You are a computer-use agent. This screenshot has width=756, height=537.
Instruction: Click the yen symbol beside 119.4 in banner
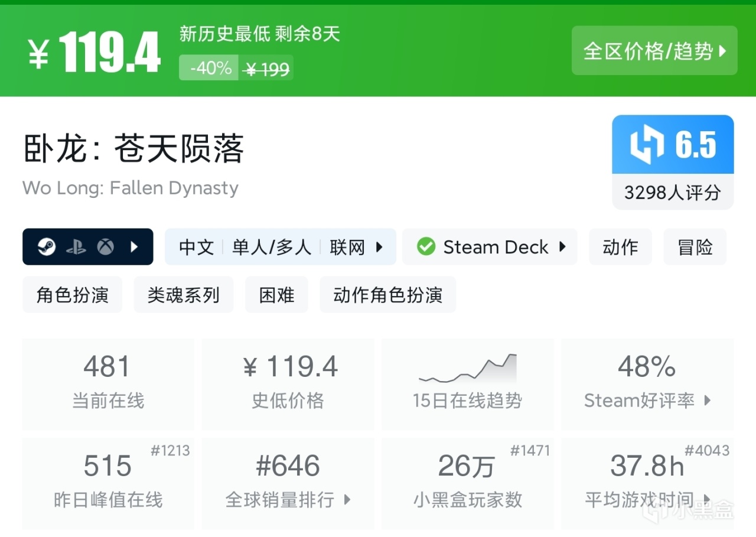click(x=39, y=54)
